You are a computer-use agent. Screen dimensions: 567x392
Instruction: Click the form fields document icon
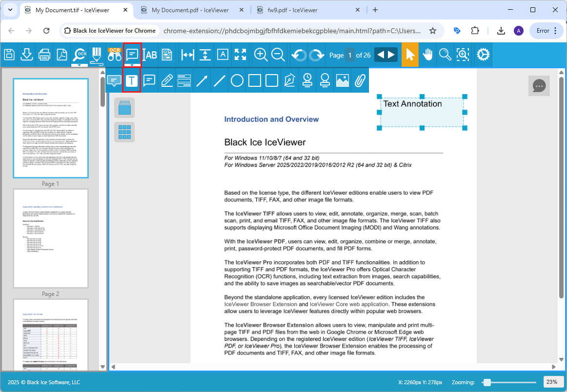pos(167,55)
